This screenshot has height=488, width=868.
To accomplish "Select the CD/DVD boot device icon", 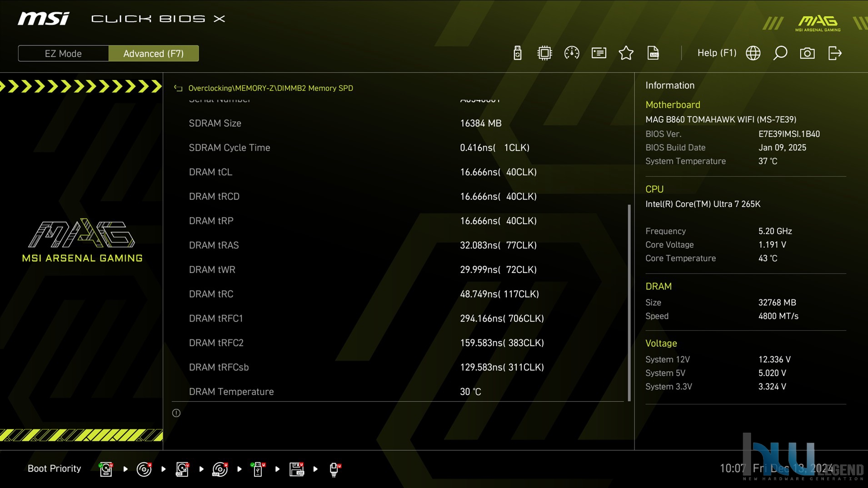I will [x=144, y=469].
